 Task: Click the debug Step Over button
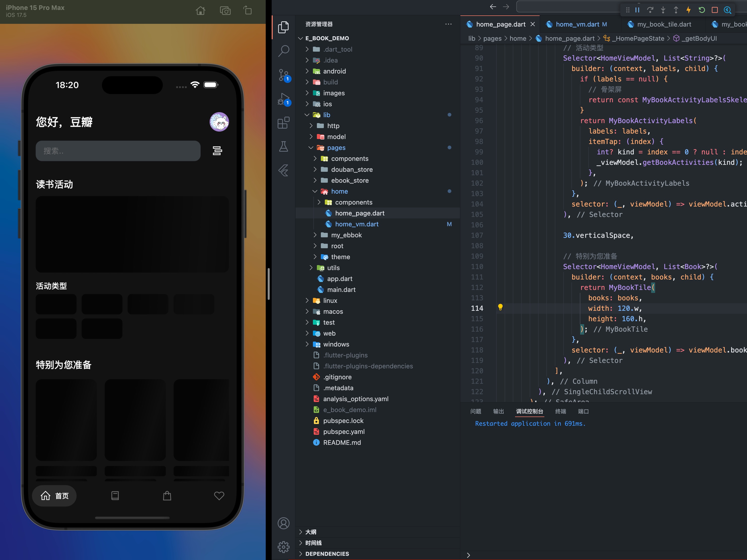[x=650, y=10]
